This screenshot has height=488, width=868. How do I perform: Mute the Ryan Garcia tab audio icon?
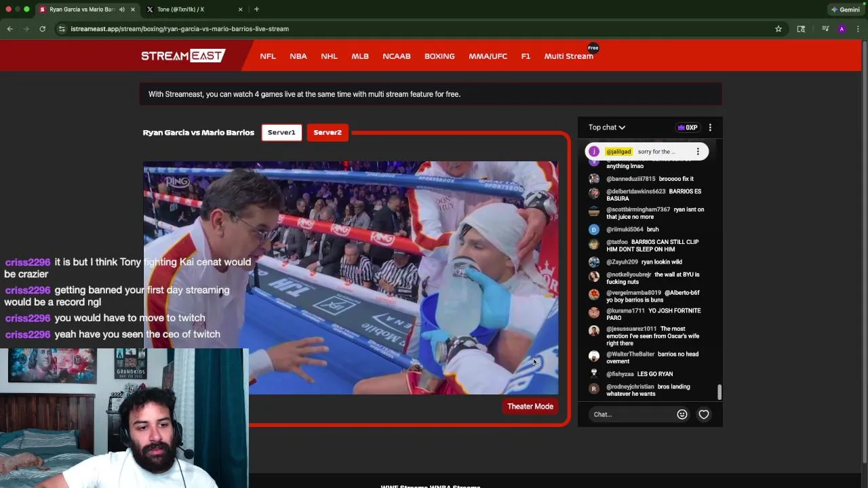coord(122,9)
